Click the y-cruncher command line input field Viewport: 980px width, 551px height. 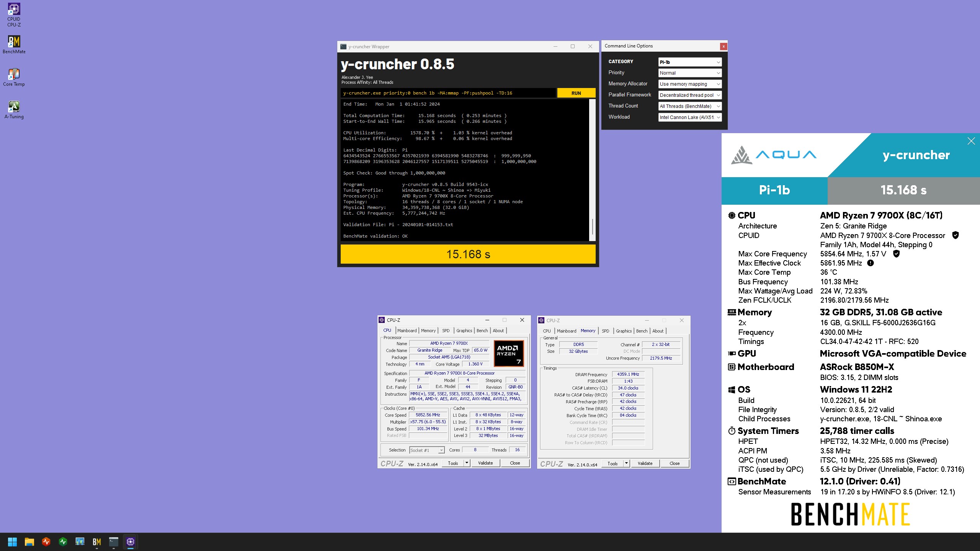click(448, 93)
